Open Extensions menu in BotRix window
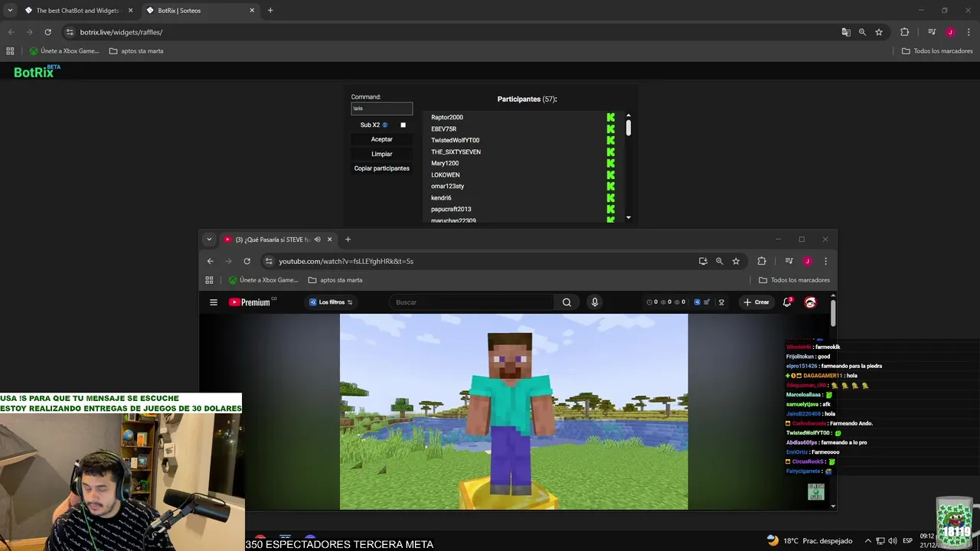This screenshot has width=980, height=551. pyautogui.click(x=904, y=32)
